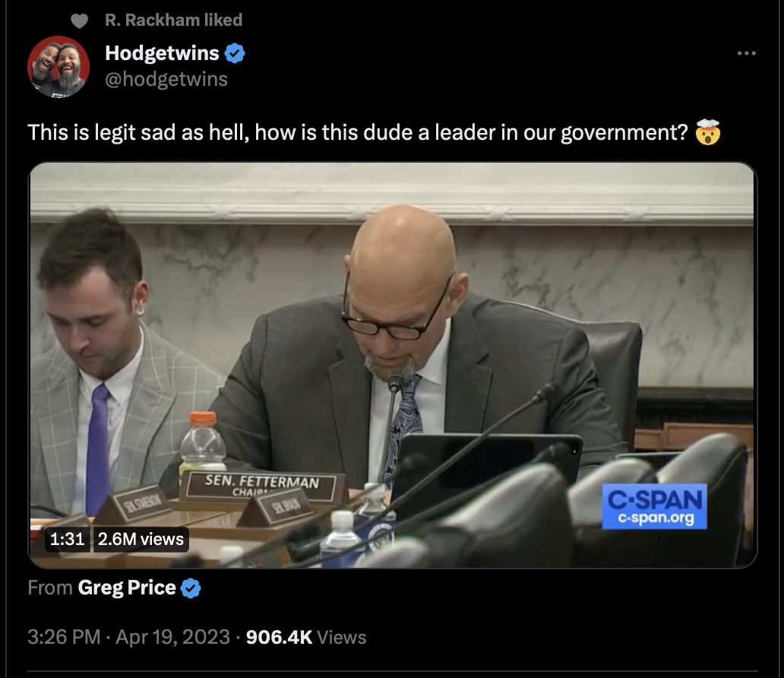This screenshot has width=784, height=678.
Task: Click the exploding head emoji in the tweet
Action: [707, 132]
